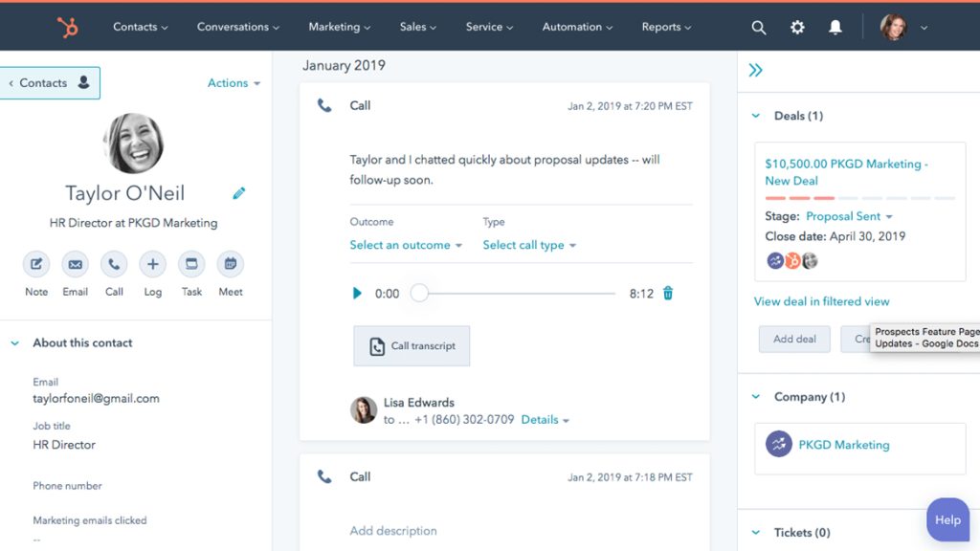
Task: Delete the call recording via trash icon
Action: click(x=667, y=294)
